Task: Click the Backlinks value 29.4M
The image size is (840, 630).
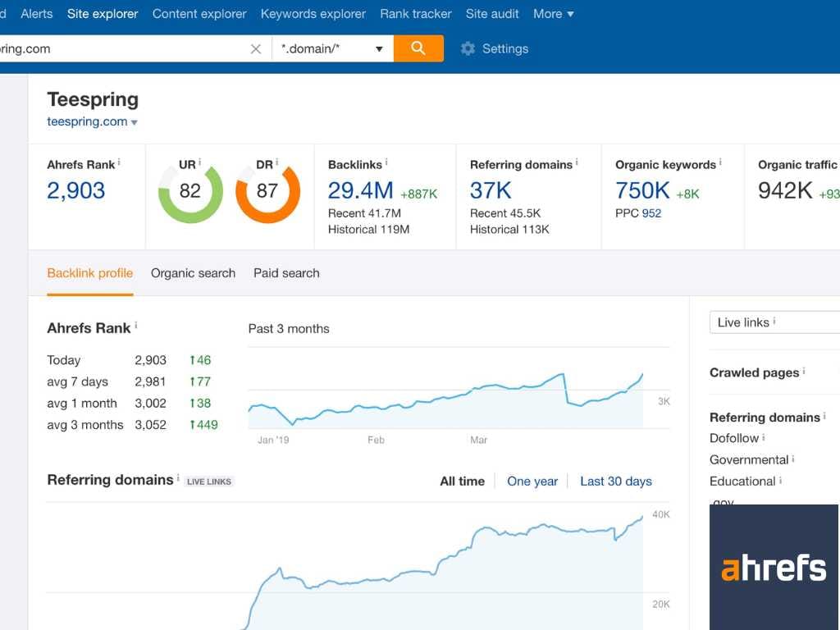Action: [x=361, y=190]
